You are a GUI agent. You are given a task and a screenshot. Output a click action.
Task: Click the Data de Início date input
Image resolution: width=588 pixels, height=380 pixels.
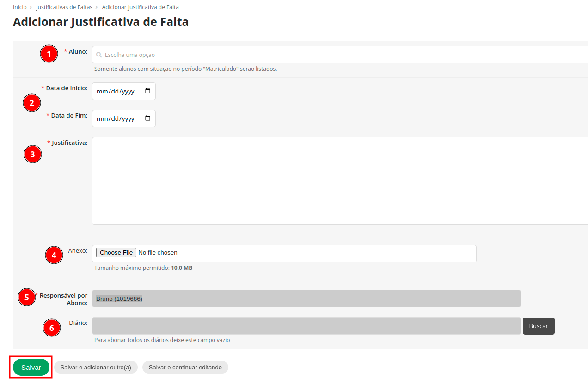118,91
